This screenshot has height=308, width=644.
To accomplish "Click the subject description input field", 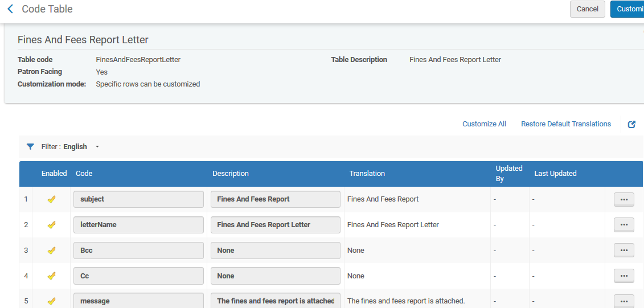I will [276, 199].
